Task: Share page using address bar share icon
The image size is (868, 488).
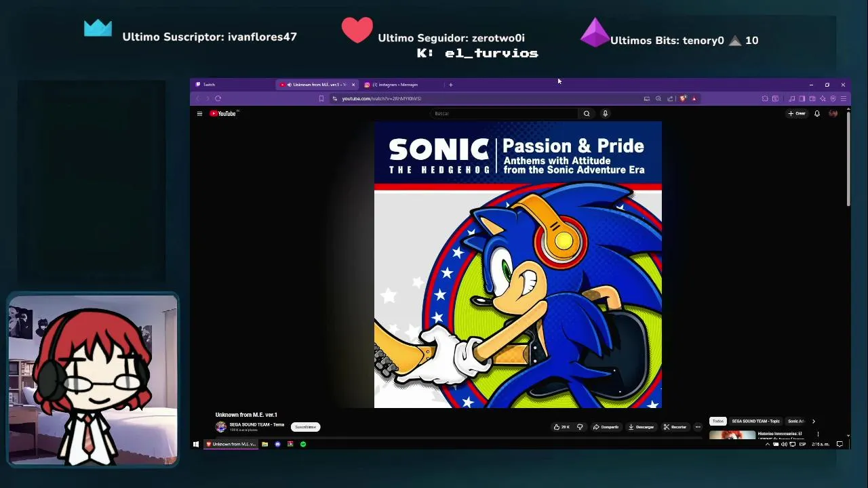Action: [670, 99]
